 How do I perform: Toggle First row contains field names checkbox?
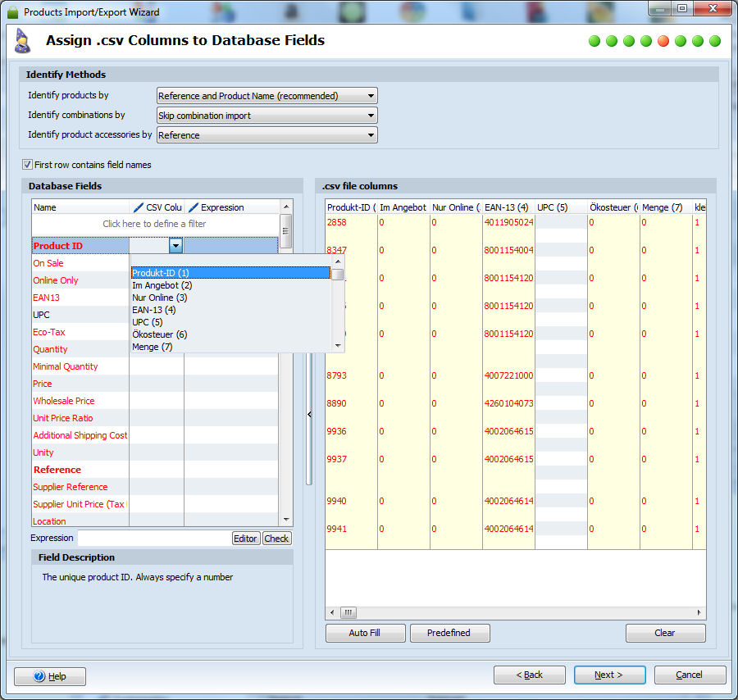tap(28, 165)
